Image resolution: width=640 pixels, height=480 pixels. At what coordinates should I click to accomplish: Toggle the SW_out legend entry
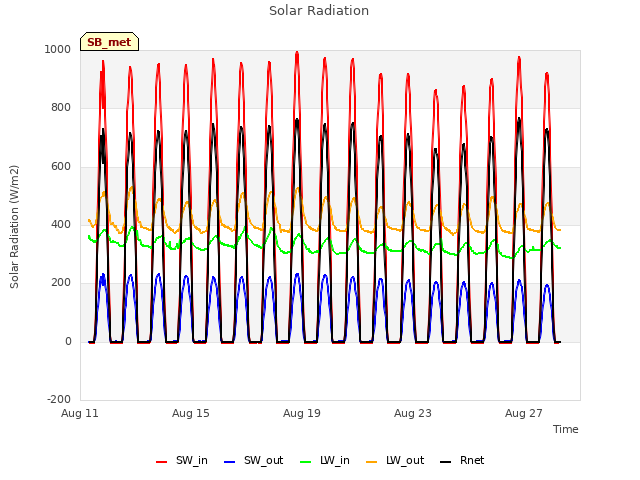pyautogui.click(x=253, y=461)
